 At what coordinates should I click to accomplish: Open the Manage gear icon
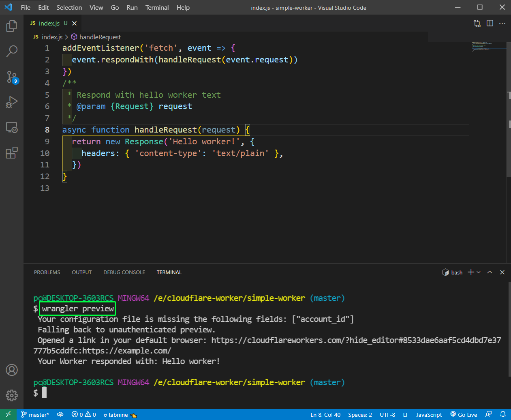click(x=12, y=395)
